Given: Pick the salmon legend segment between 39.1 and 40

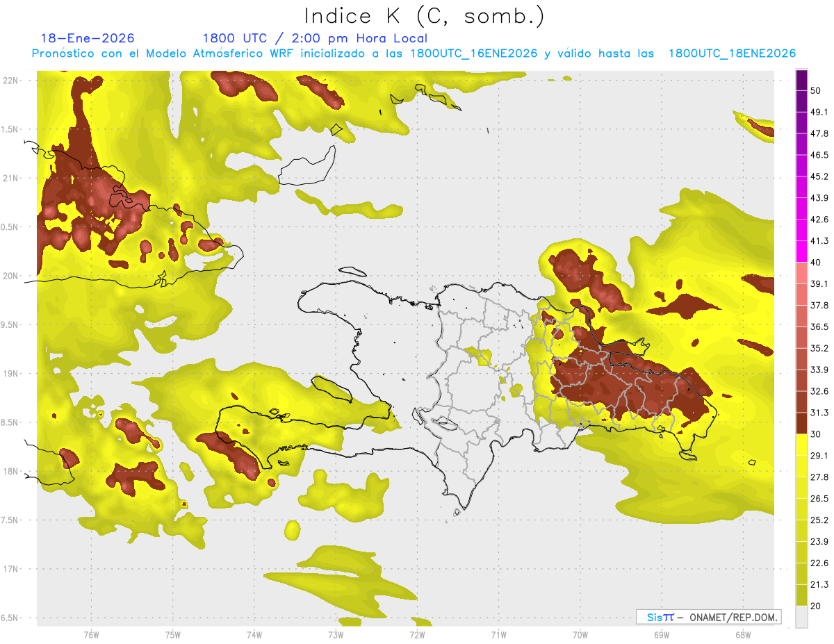Looking at the screenshot, I should tap(802, 273).
